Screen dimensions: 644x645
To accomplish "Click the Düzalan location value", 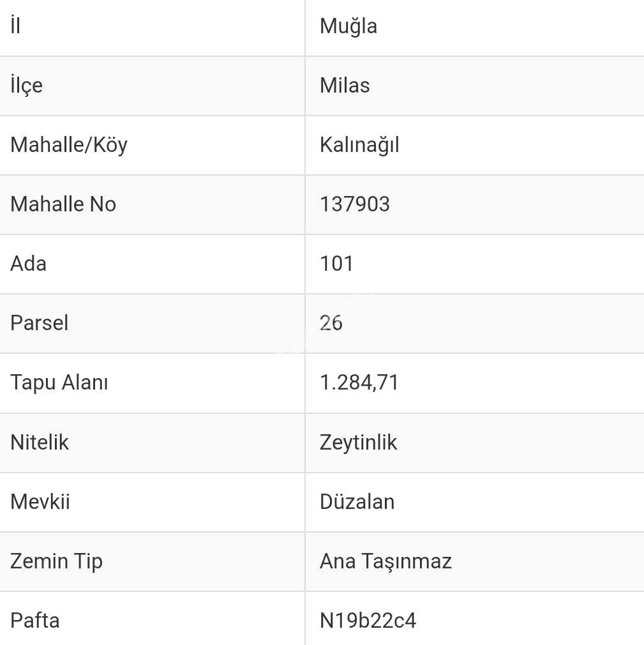I will click(x=357, y=501).
